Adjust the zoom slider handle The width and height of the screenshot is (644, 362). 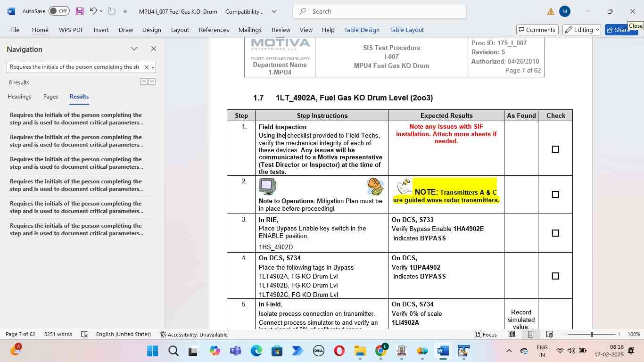[x=592, y=334]
